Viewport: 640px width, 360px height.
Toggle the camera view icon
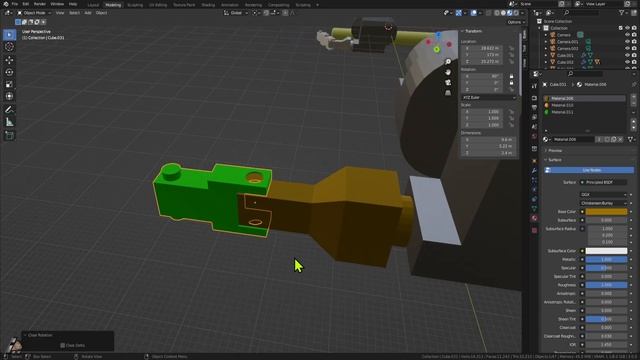pyautogui.click(x=448, y=82)
